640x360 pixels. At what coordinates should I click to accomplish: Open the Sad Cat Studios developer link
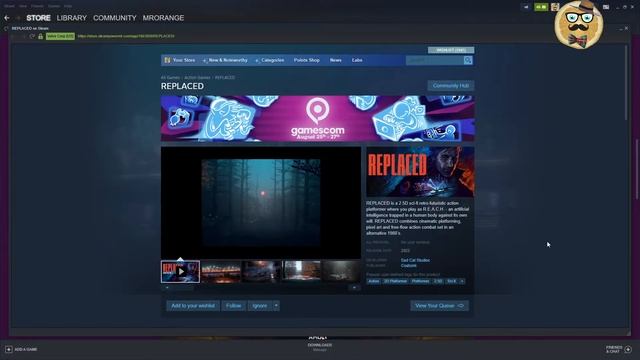pyautogui.click(x=415, y=260)
